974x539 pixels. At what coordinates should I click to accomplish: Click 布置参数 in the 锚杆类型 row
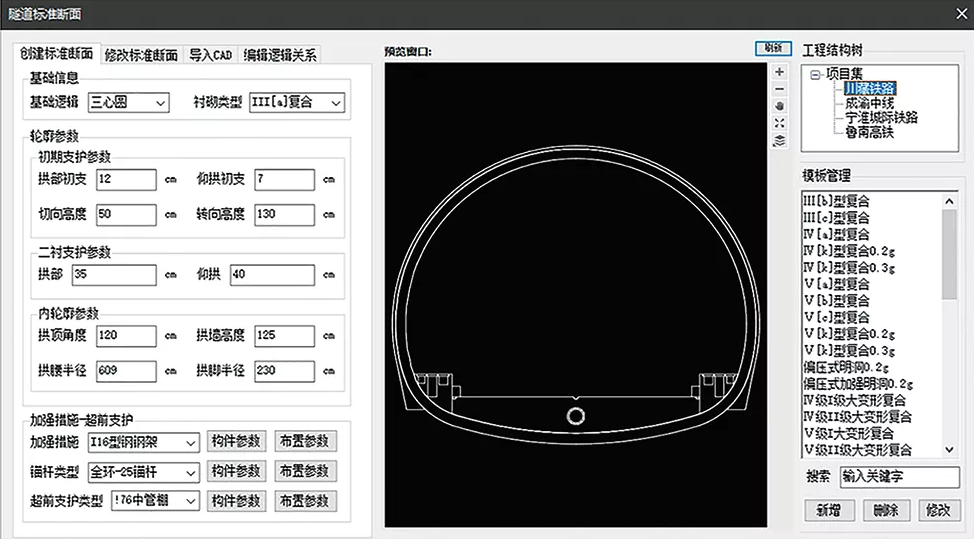(x=305, y=471)
